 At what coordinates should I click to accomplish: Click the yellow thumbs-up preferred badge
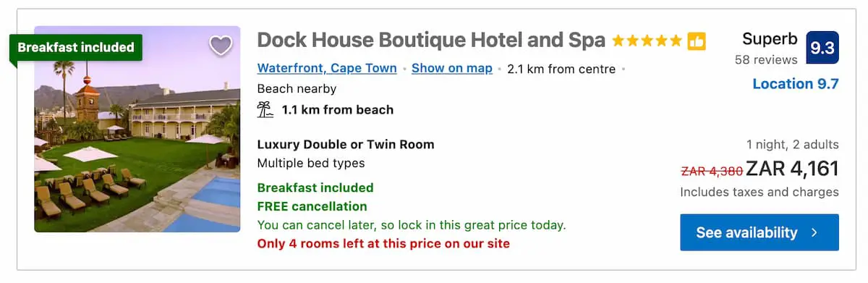coord(697,41)
